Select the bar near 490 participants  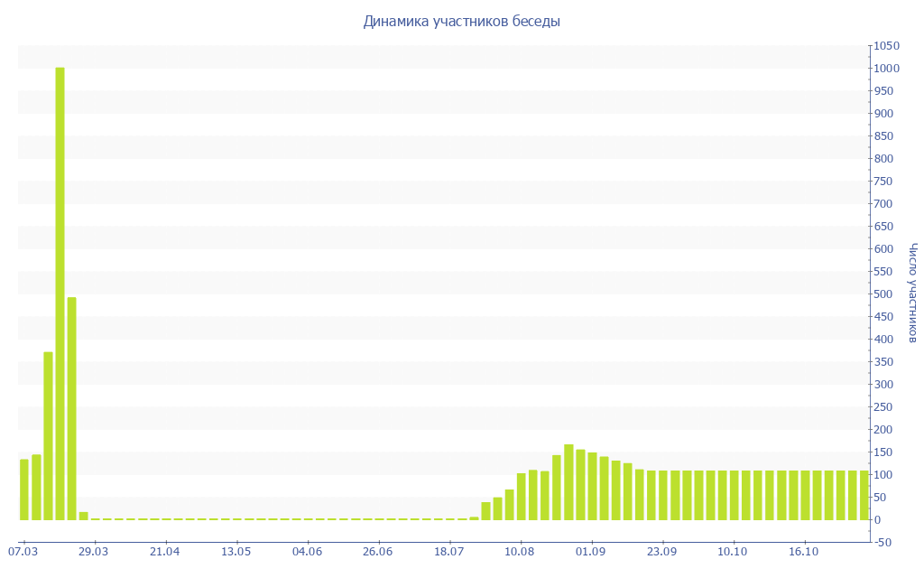tap(71, 408)
